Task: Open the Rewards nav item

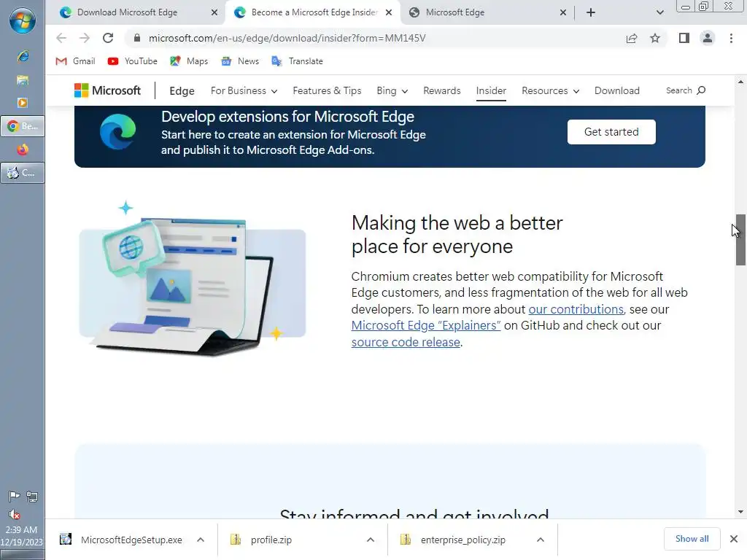Action: tap(441, 90)
